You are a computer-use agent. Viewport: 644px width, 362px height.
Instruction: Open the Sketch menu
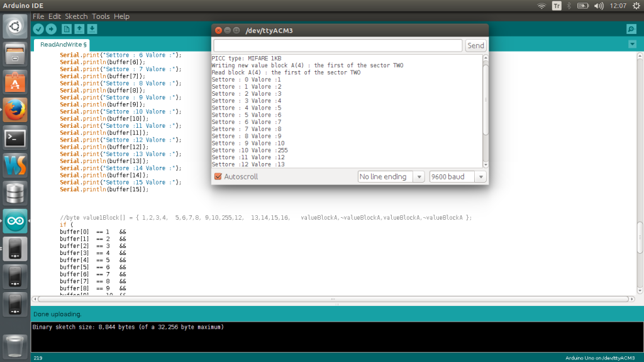coord(76,16)
